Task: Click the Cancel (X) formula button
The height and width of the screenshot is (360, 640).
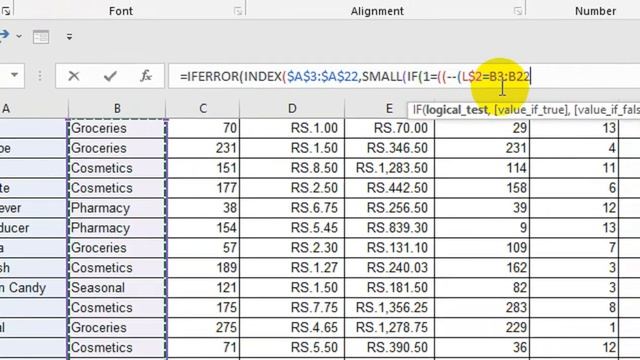Action: 74,76
